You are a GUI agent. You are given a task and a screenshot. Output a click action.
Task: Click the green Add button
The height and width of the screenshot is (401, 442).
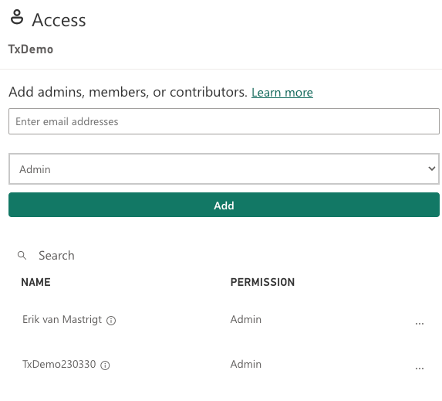coord(224,205)
